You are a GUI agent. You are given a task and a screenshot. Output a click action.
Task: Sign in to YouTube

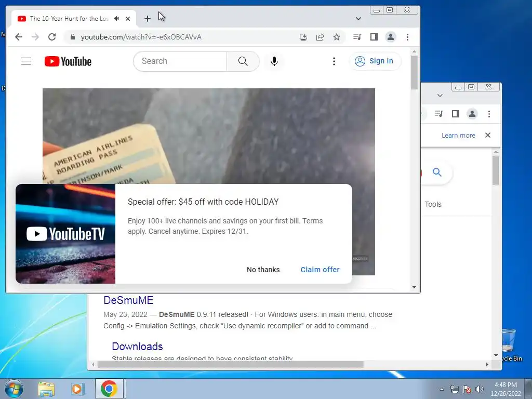click(375, 61)
